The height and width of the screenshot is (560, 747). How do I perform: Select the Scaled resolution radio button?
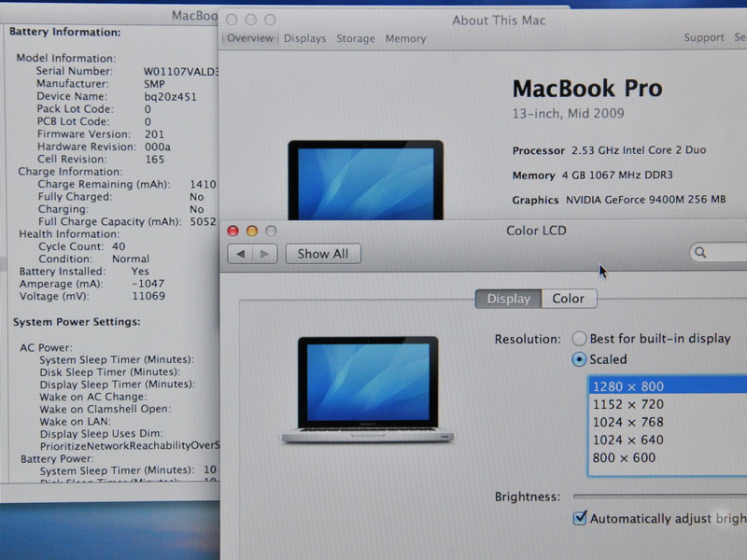click(x=580, y=359)
